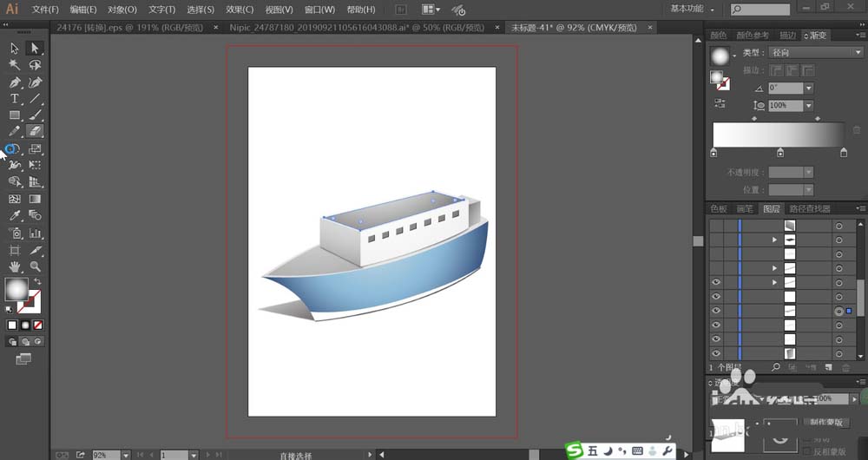Select the Lasso tool
Viewport: 868px width, 460px height.
[35, 65]
